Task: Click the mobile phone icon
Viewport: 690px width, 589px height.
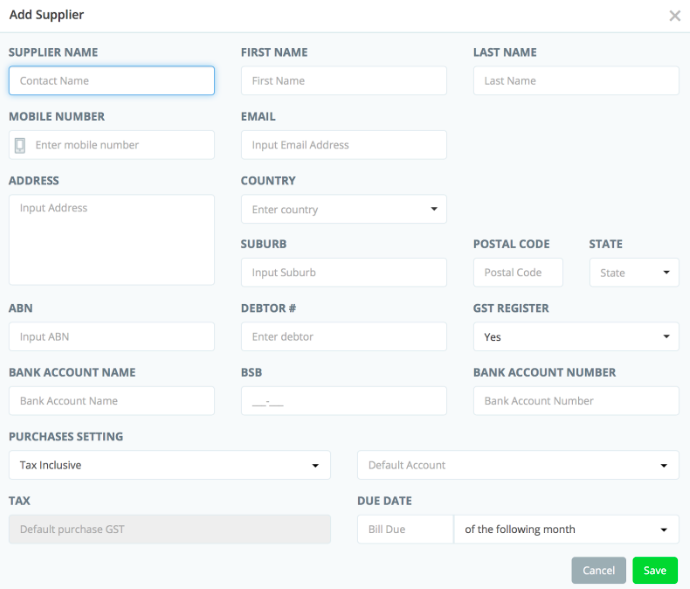Action: tap(20, 145)
